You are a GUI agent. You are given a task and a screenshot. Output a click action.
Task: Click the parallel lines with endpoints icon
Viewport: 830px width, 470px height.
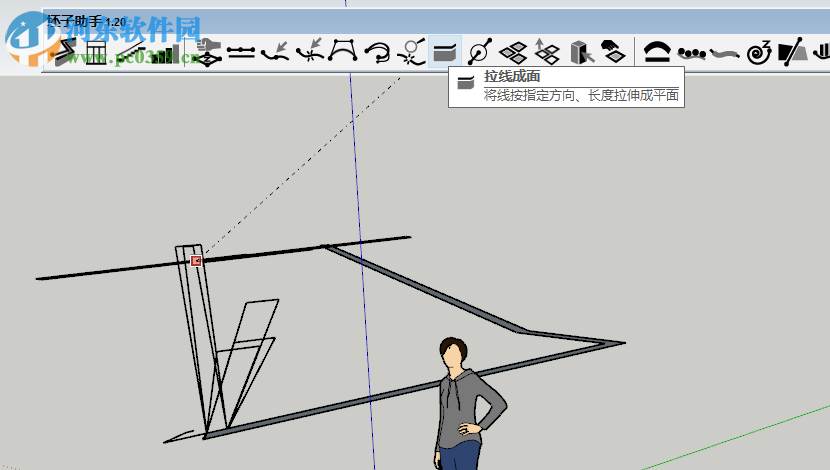click(241, 52)
